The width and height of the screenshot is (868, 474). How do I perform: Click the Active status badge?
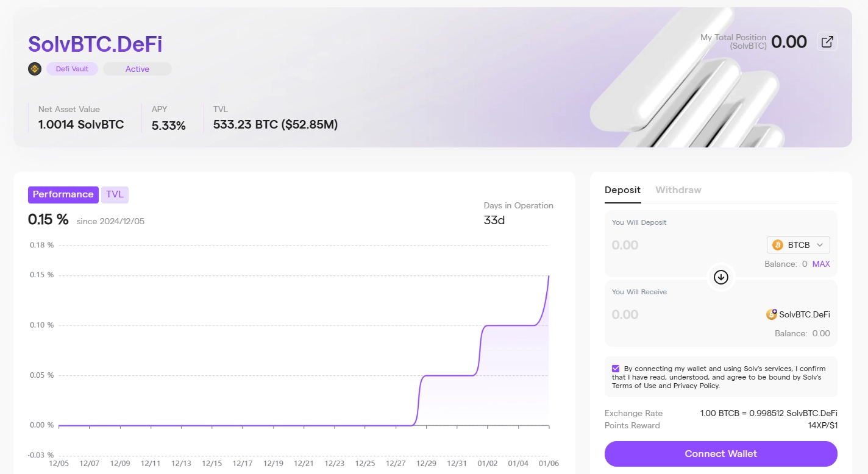point(137,69)
